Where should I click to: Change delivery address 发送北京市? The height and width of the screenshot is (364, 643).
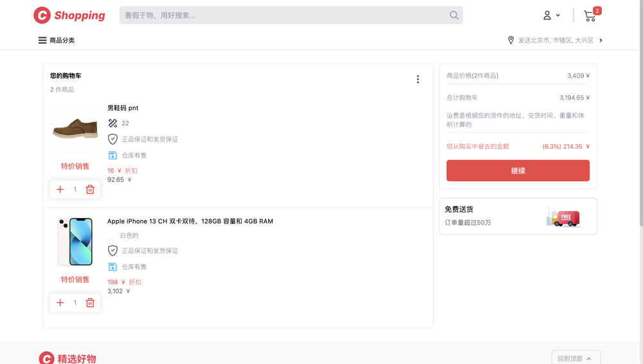(556, 41)
